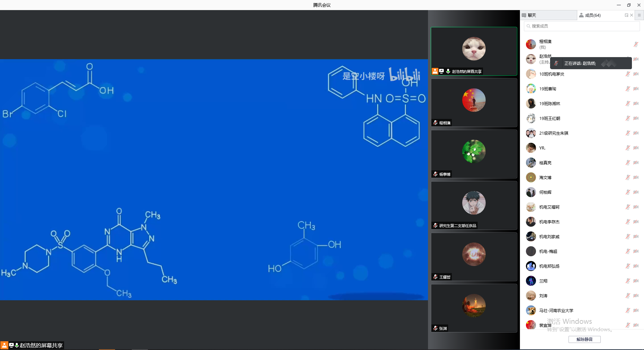Click camera-off icon beside 赵浩然 host row

(636, 59)
